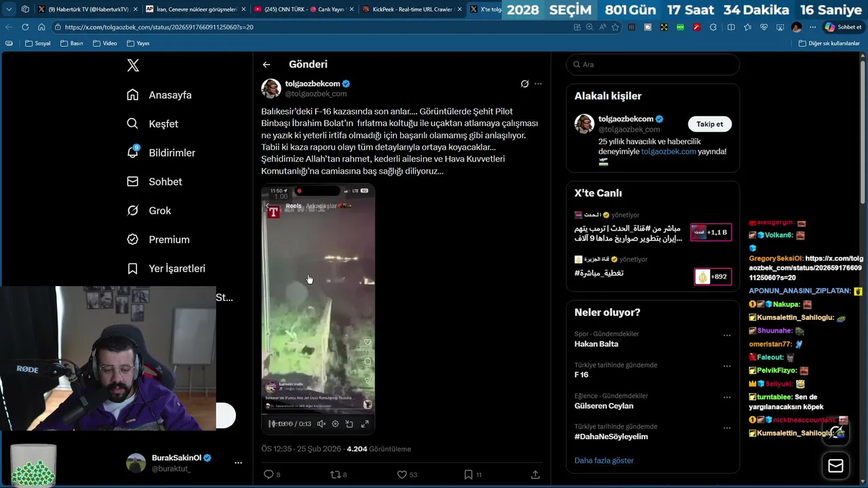
Task: Toggle picture-in-picture on the video
Action: click(349, 424)
